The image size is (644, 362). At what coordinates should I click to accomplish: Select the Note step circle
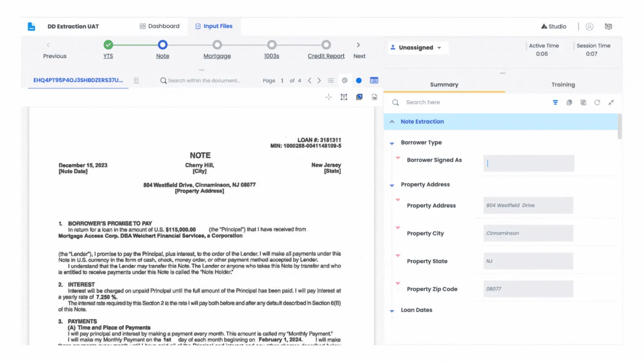tap(163, 44)
